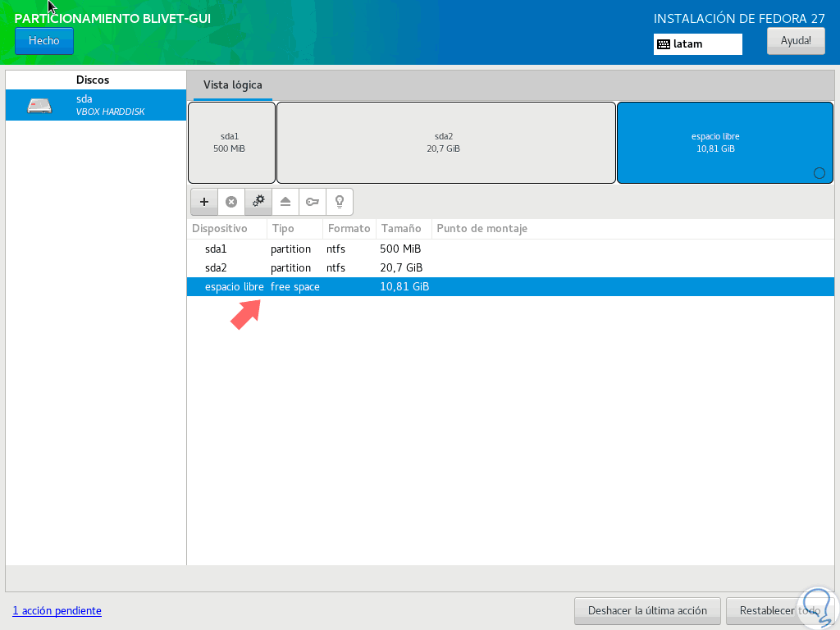Image resolution: width=840 pixels, height=630 pixels.
Task: Select the sda2 row in device table
Action: point(510,268)
